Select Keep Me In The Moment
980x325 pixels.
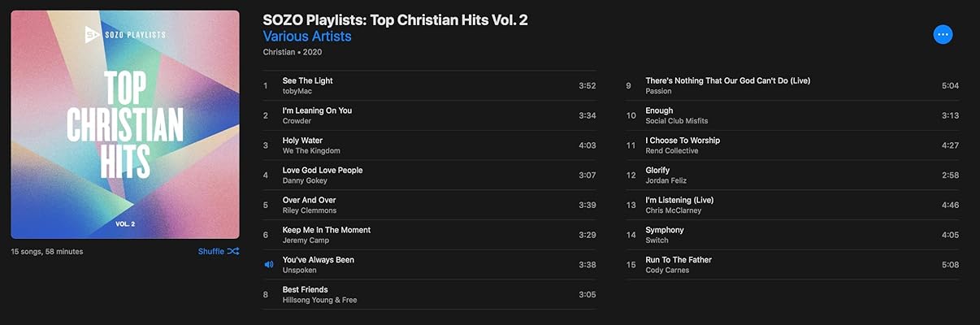click(x=327, y=230)
